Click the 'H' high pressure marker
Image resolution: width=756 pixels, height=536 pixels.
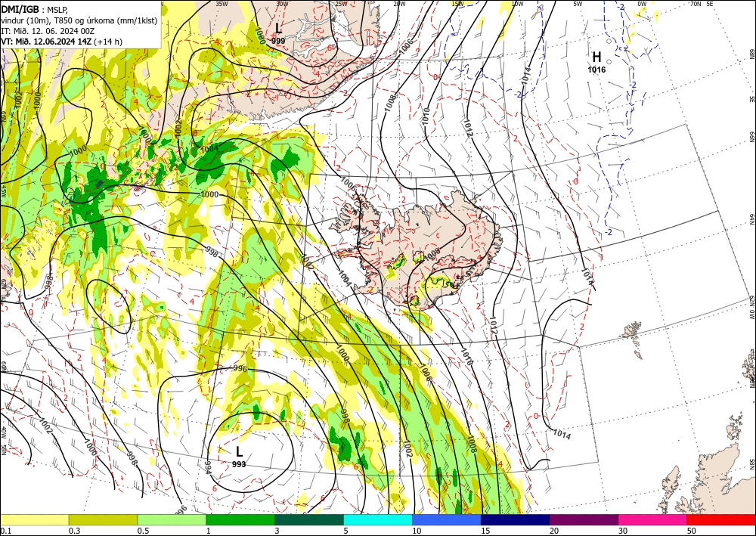tap(596, 57)
